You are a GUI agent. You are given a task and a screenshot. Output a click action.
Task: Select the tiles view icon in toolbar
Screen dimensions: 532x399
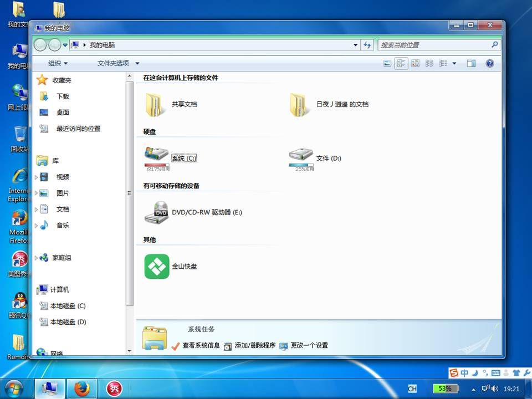pyautogui.click(x=401, y=63)
